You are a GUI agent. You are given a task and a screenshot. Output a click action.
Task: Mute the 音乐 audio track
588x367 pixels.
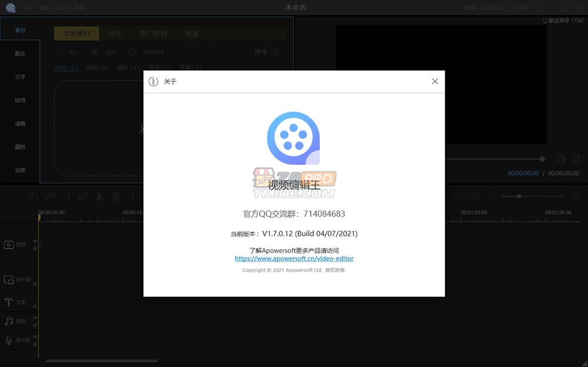point(35,317)
